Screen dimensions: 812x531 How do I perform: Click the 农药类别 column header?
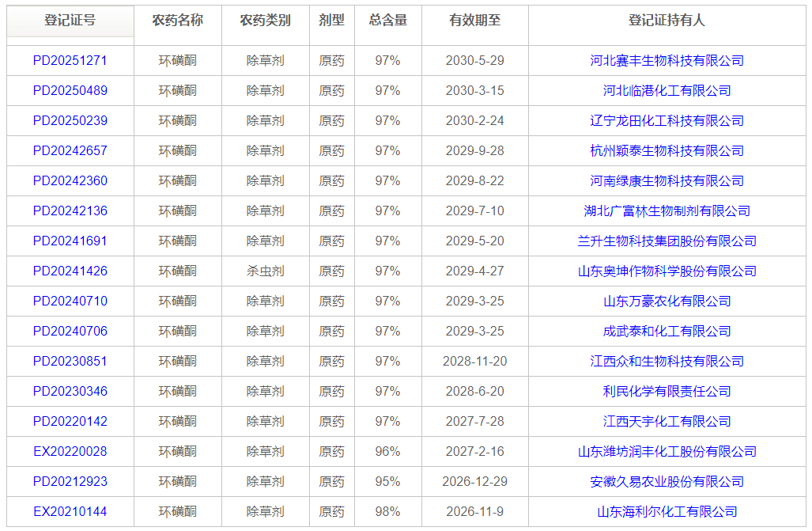pyautogui.click(x=265, y=21)
